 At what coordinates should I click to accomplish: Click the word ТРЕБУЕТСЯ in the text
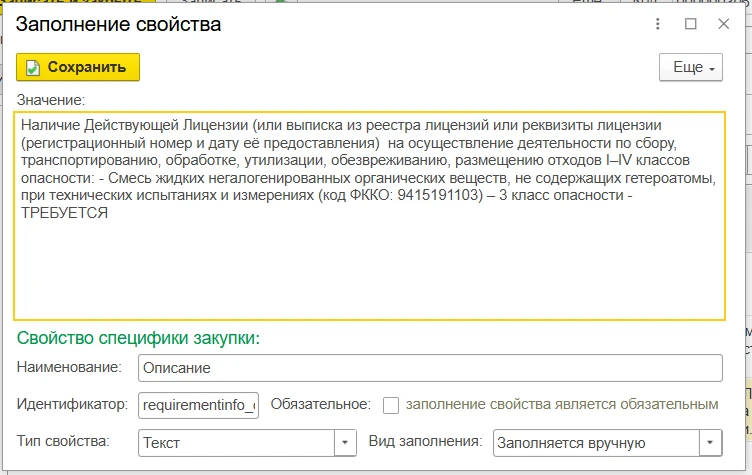64,213
